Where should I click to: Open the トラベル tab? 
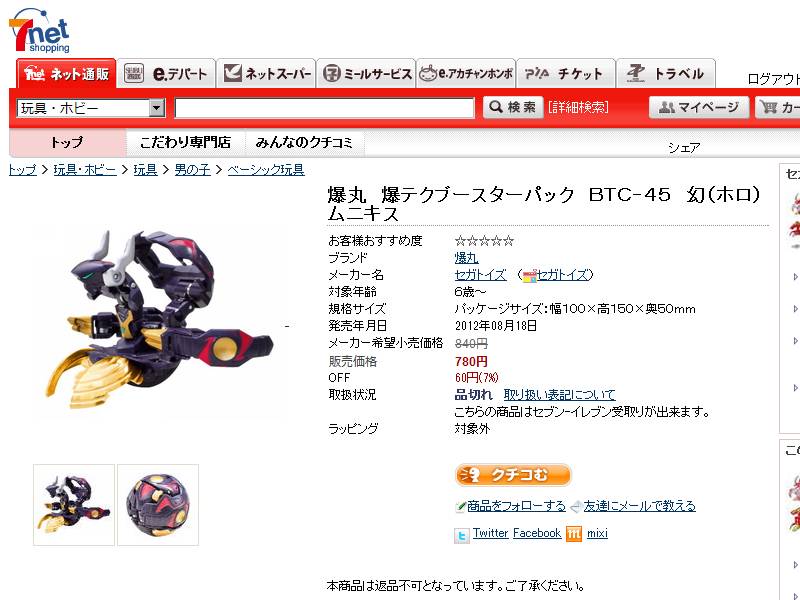666,74
